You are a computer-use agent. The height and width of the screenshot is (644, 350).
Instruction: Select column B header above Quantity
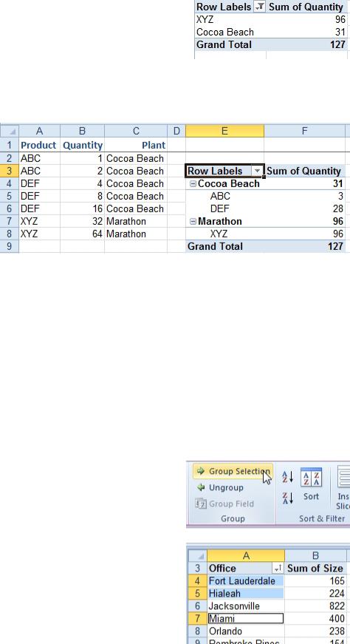coord(82,131)
